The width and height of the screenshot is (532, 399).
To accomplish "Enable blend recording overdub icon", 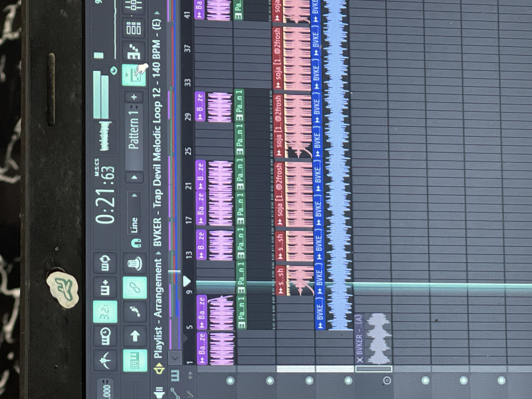I will [105, 287].
